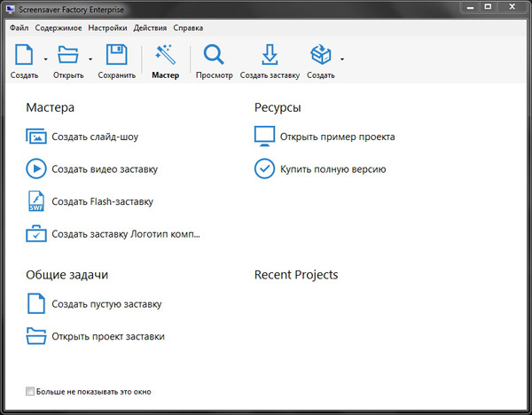Expand dropdown arrow next to Создать new file
The image size is (532, 415).
coord(45,59)
